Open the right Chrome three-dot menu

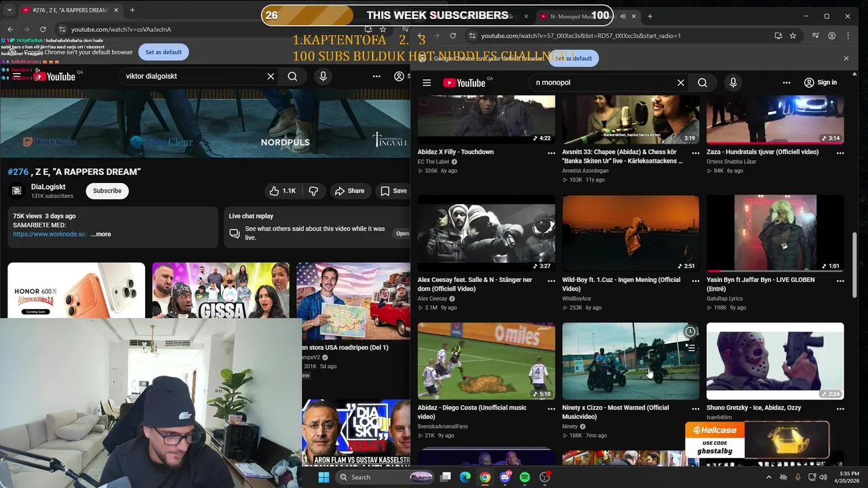[848, 36]
